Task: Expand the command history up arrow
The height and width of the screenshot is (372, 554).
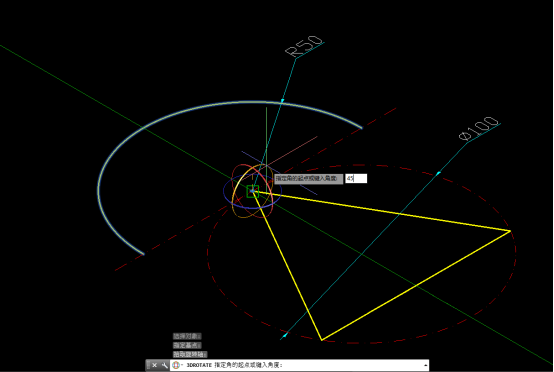Action: pos(425,365)
